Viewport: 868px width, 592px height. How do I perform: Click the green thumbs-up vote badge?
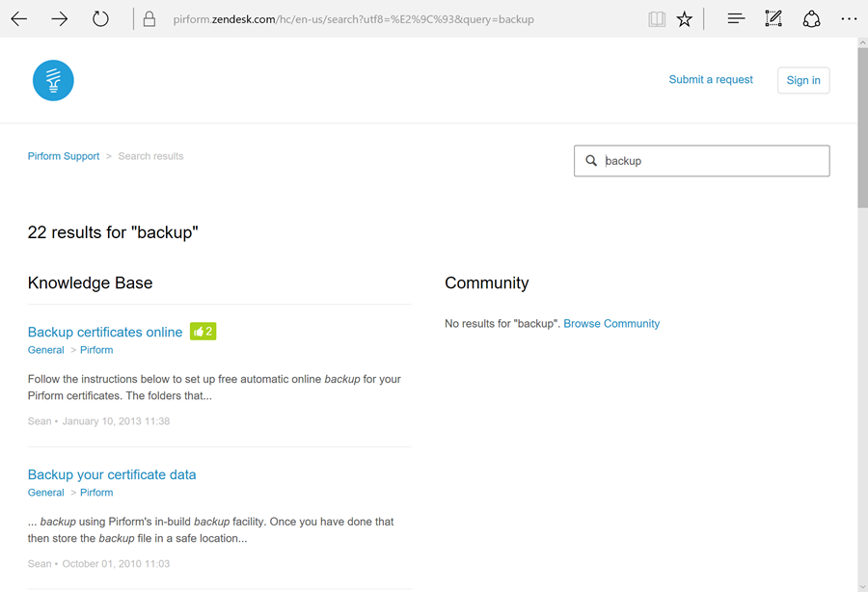click(203, 332)
